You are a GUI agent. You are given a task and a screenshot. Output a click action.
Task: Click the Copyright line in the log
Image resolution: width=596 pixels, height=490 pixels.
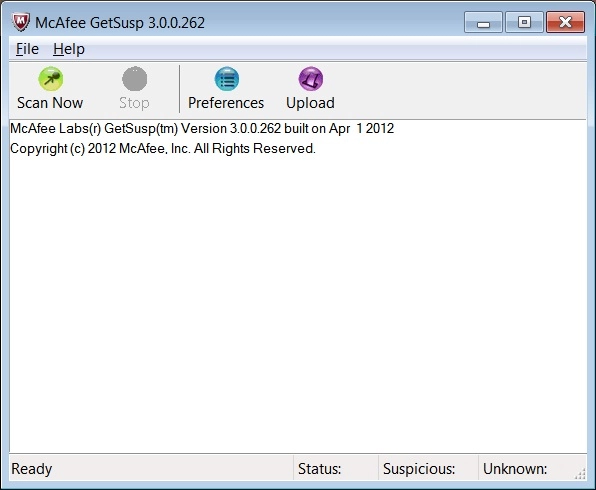coord(163,148)
